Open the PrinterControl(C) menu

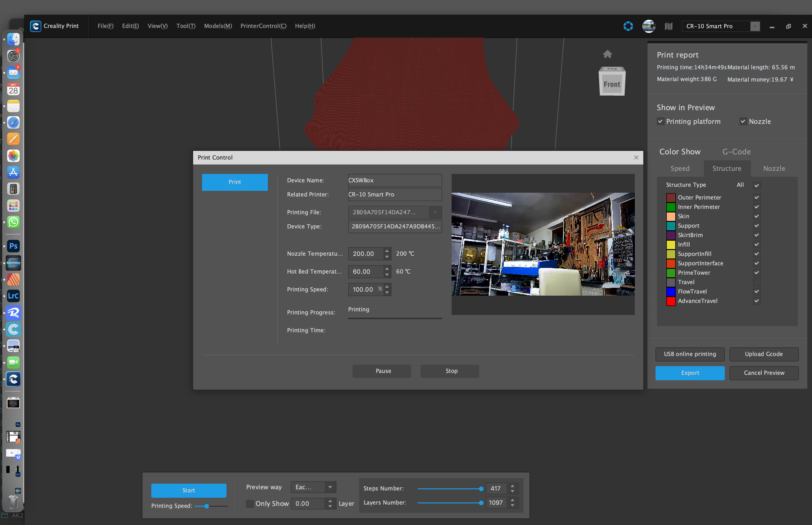pos(263,26)
